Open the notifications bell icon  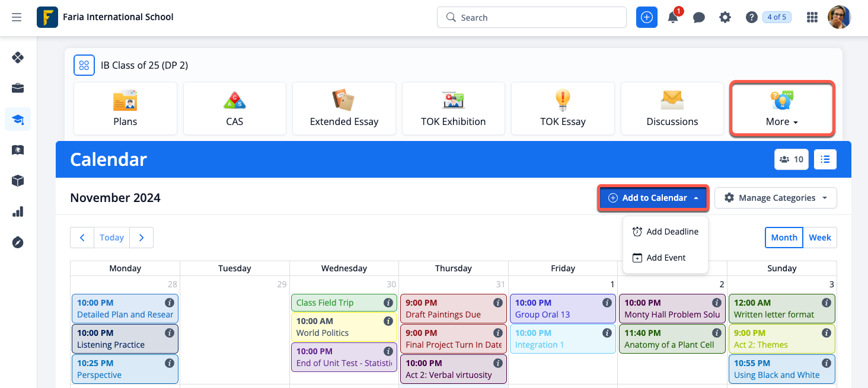(x=673, y=18)
